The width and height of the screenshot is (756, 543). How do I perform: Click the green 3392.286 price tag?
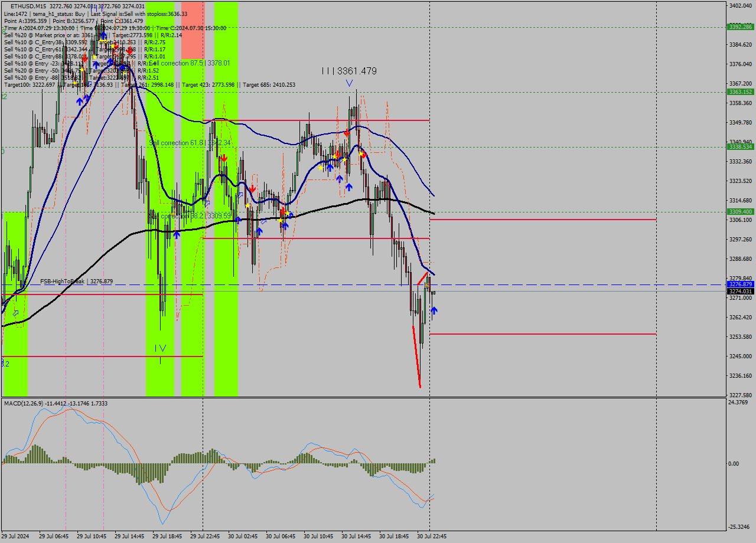click(x=741, y=27)
